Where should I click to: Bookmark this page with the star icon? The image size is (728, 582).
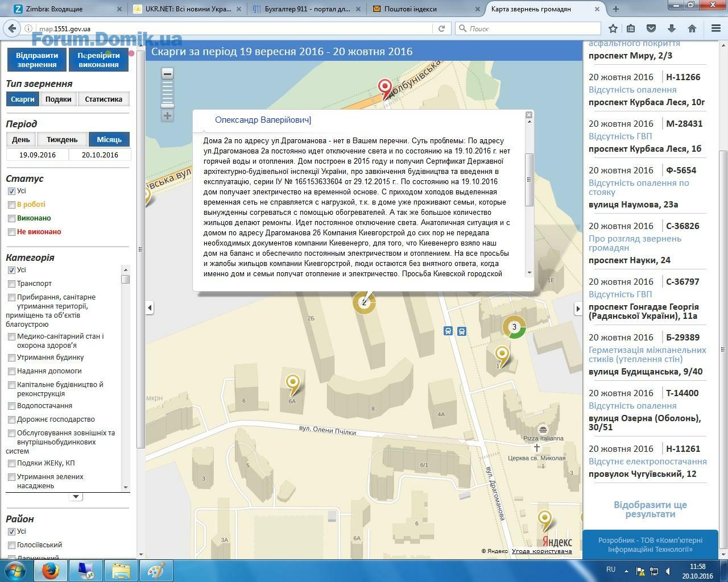coord(613,28)
